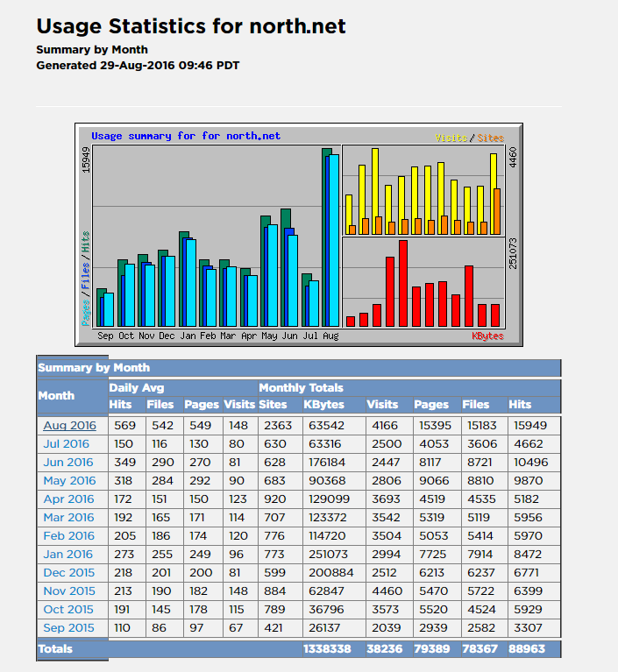Select the Apr 2016 link
The image size is (618, 672).
coord(67,499)
